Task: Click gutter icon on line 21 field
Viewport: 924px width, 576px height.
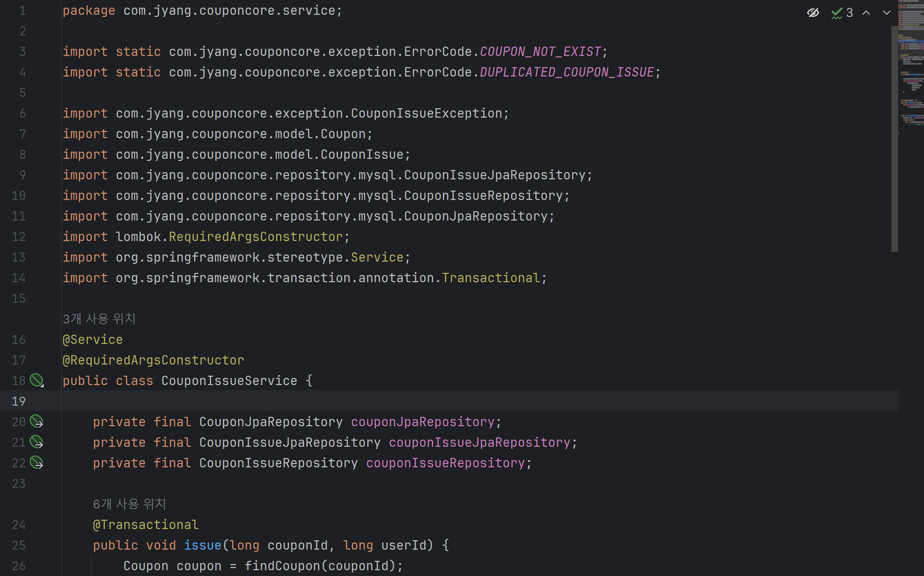Action: click(x=36, y=442)
